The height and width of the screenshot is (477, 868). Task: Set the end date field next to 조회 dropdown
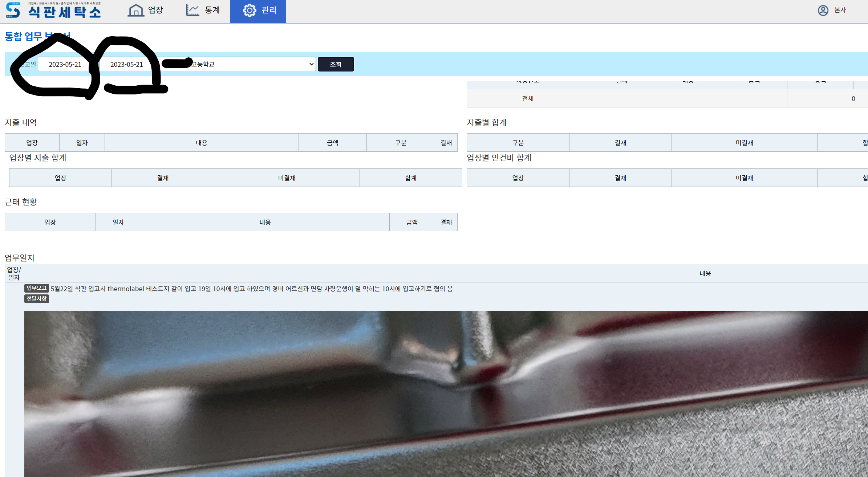pyautogui.click(x=127, y=64)
